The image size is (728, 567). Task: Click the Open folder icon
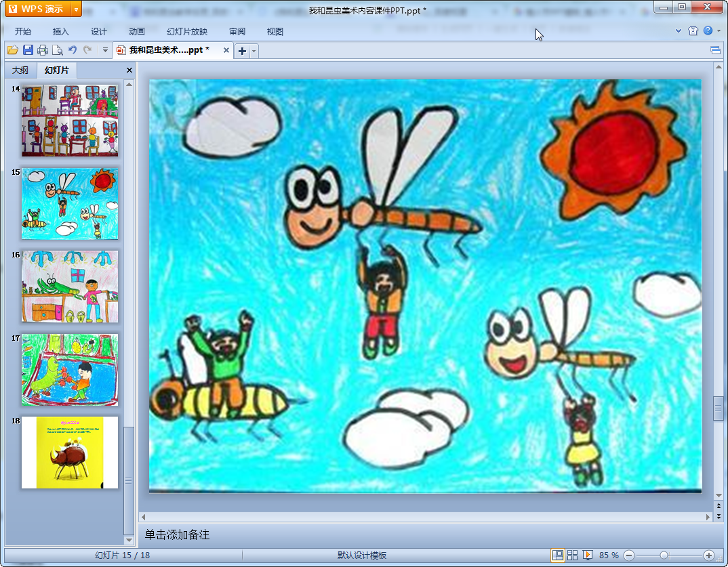[12, 50]
